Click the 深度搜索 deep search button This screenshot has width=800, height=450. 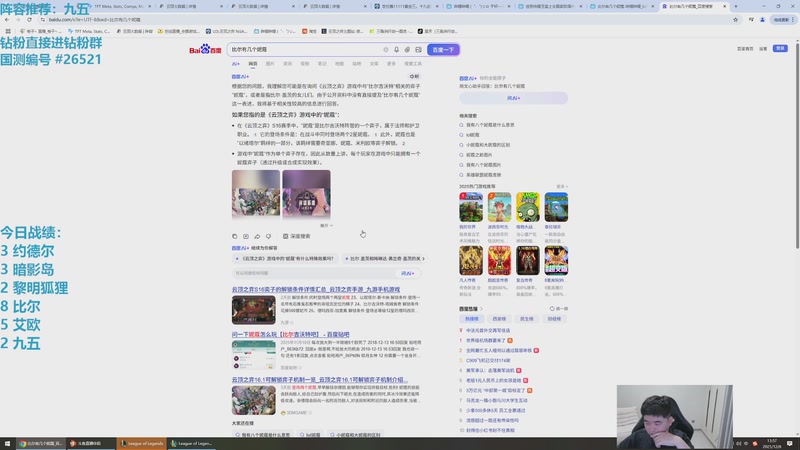click(296, 236)
